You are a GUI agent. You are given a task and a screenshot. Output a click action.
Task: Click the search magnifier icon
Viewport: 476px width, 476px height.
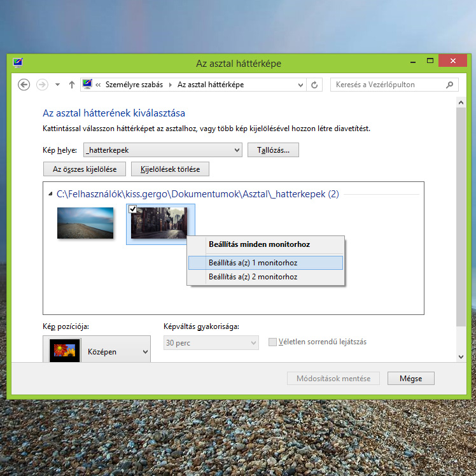point(450,85)
